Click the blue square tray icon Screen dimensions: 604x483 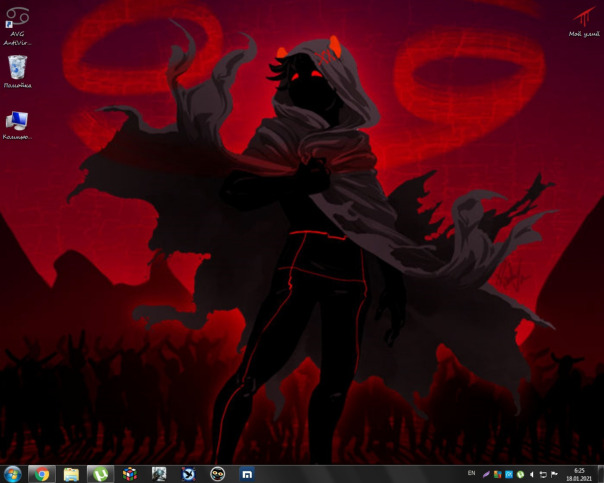point(509,475)
